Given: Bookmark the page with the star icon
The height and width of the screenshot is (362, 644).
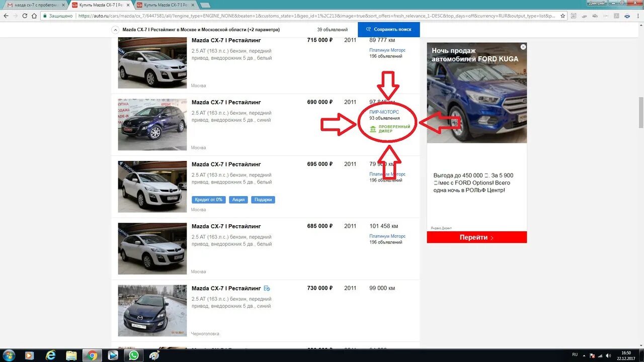Looking at the screenshot, I should 562,16.
